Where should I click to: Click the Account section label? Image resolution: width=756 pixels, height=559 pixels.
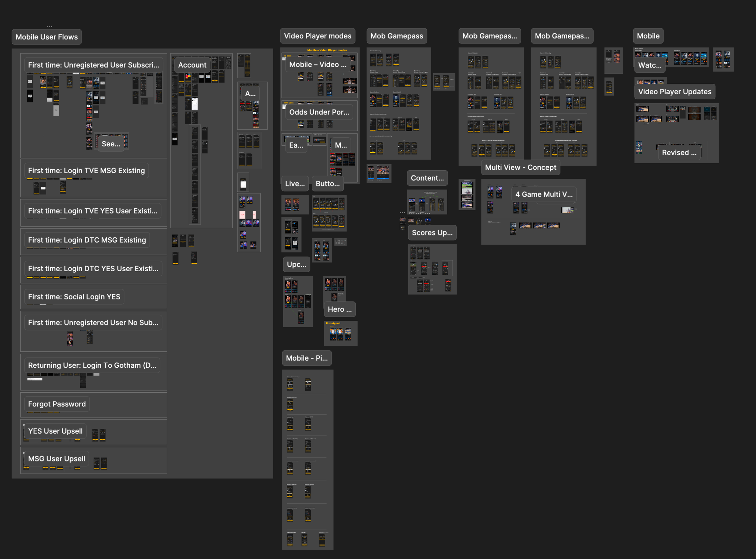coord(192,65)
